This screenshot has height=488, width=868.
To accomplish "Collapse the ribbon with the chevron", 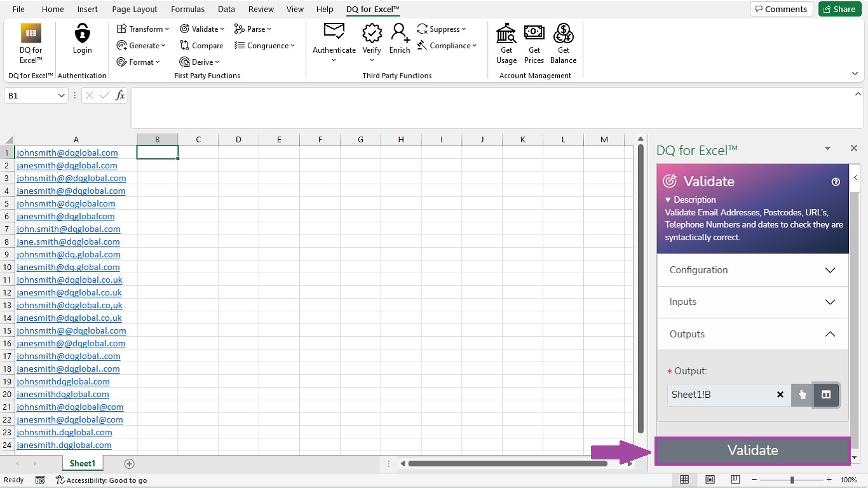I will 855,74.
